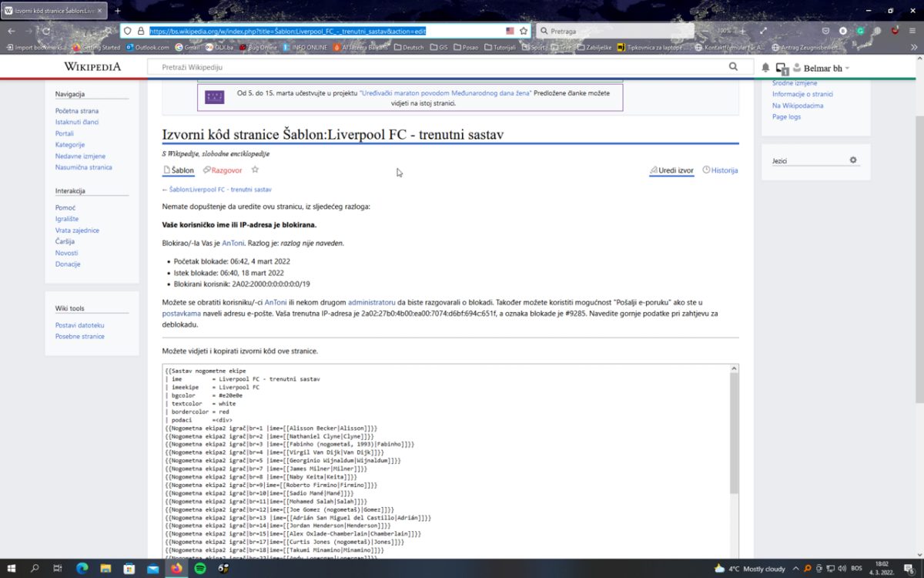Open the postavkama settings link
The image size is (924, 578).
pyautogui.click(x=182, y=314)
